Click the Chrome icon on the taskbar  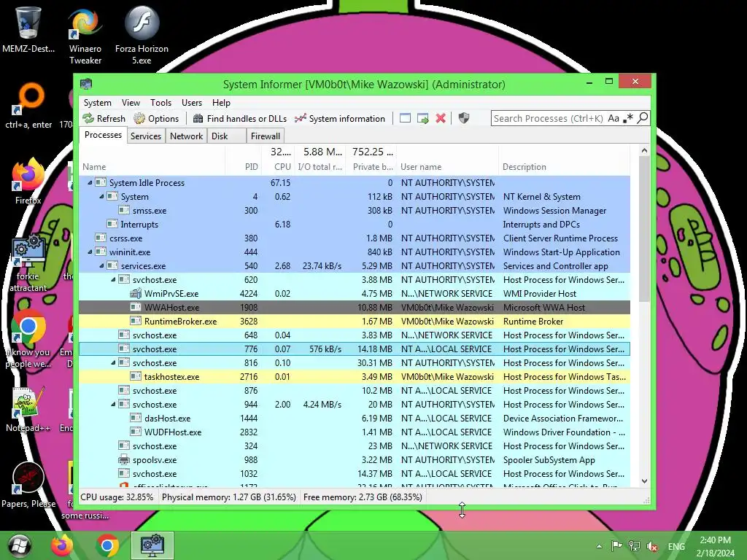pos(107,545)
